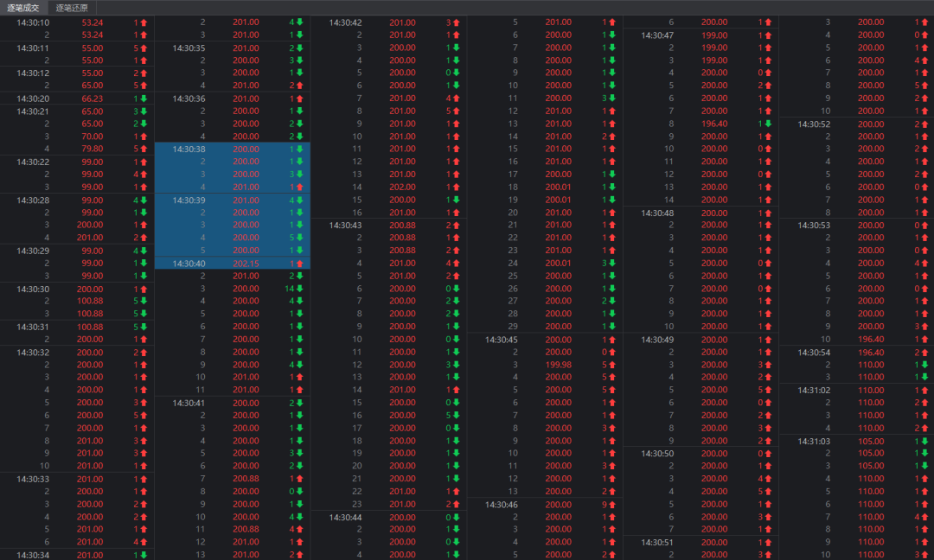934x560 pixels.
Task: Click the price 199.98
Action: (x=558, y=365)
